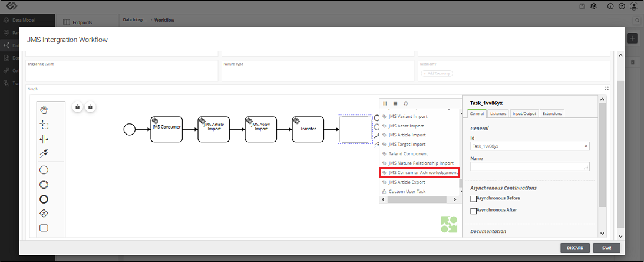Viewport: 644px width, 262px height.
Task: Click the app logo in the top-left corner
Action: (x=12, y=6)
